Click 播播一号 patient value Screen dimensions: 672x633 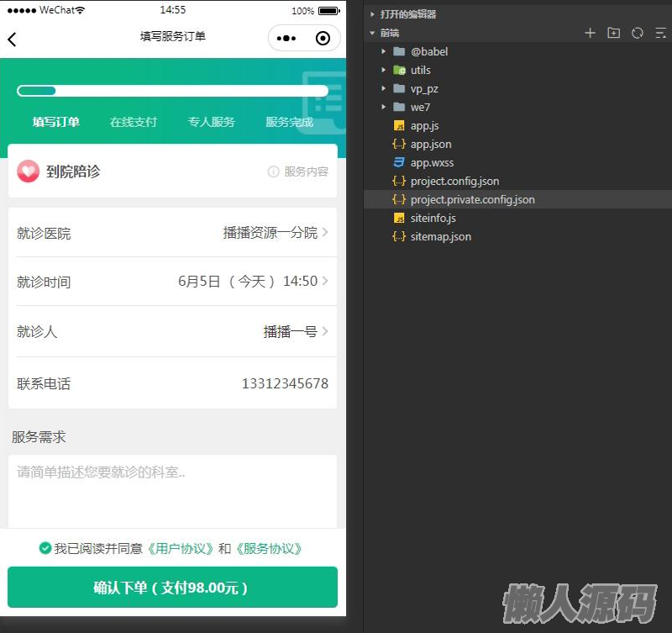290,331
